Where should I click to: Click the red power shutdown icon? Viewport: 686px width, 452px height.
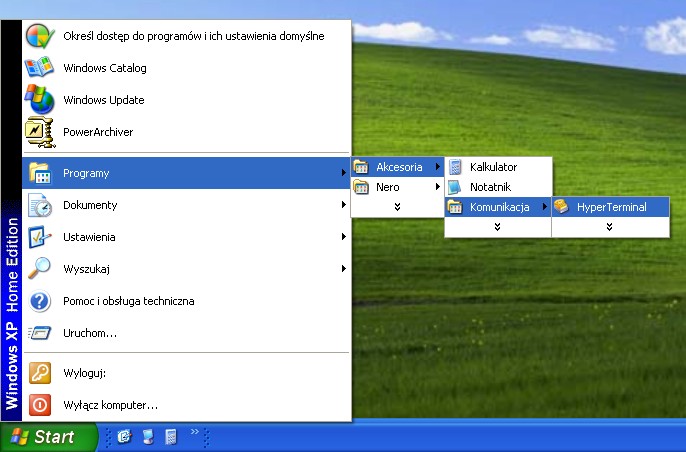pos(40,405)
